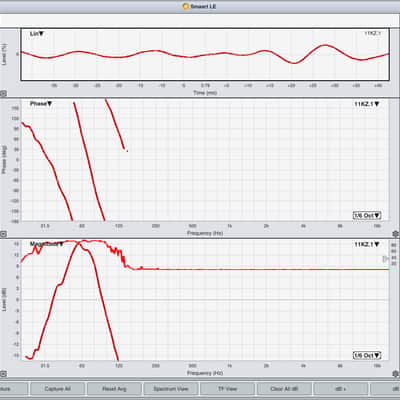Switch to TF View
Image resolution: width=400 pixels, height=400 pixels.
[x=227, y=389]
